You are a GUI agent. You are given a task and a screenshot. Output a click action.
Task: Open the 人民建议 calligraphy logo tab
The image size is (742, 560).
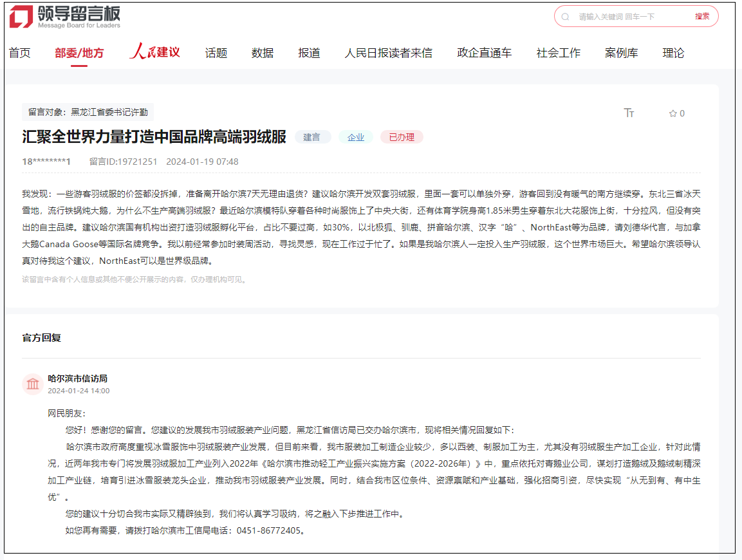pyautogui.click(x=154, y=52)
